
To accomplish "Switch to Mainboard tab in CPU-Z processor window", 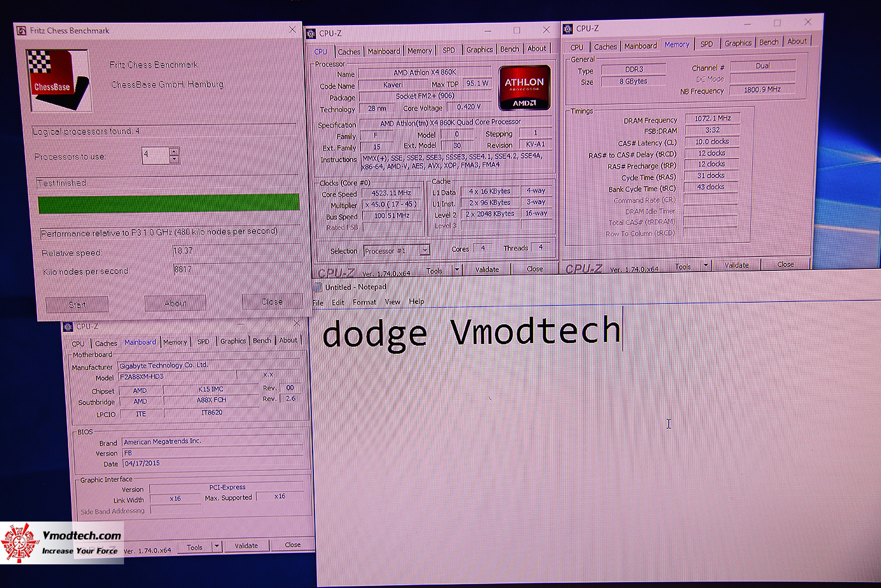I will (384, 51).
